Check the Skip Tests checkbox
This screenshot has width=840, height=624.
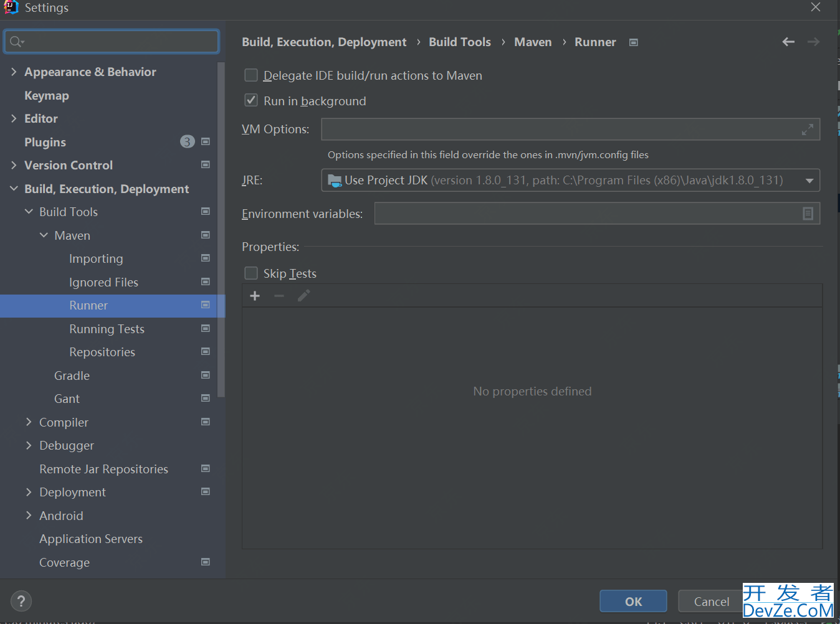251,273
